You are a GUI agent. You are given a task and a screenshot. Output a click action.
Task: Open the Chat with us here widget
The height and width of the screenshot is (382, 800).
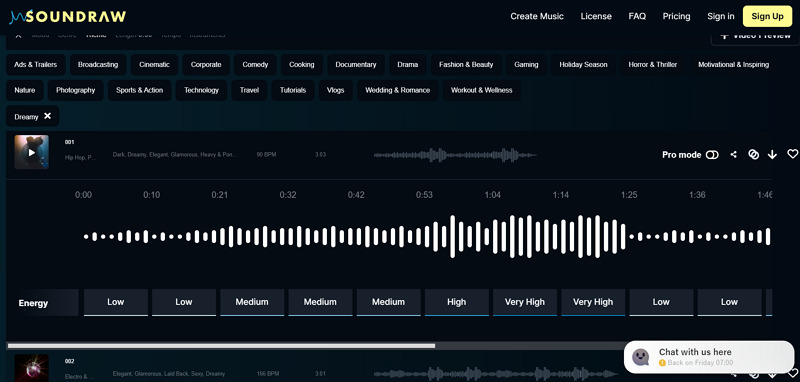click(x=709, y=357)
